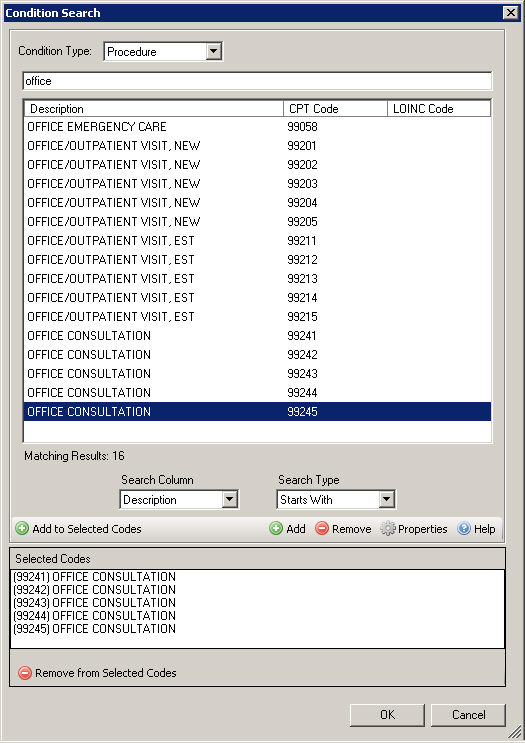Close the Condition Search dialog
The image size is (525, 743).
click(510, 13)
